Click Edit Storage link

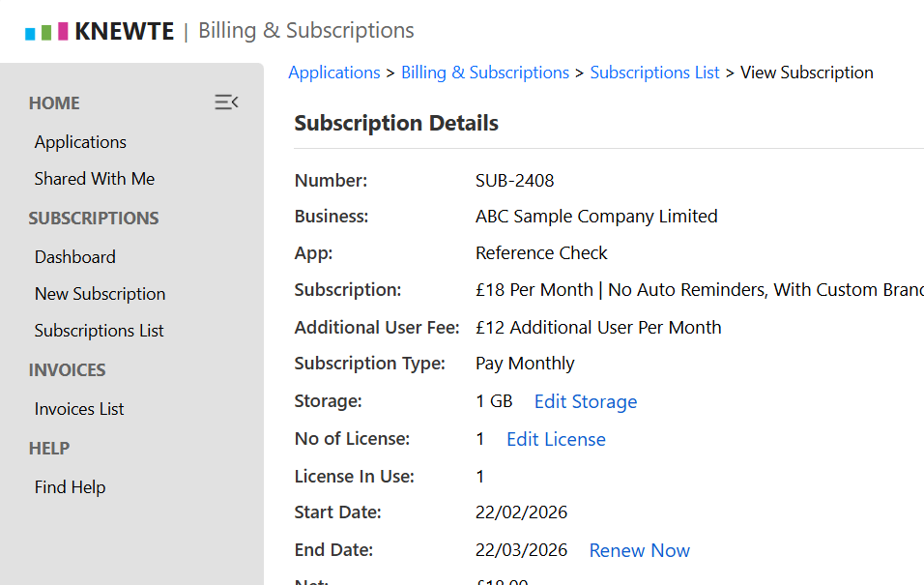(x=585, y=400)
